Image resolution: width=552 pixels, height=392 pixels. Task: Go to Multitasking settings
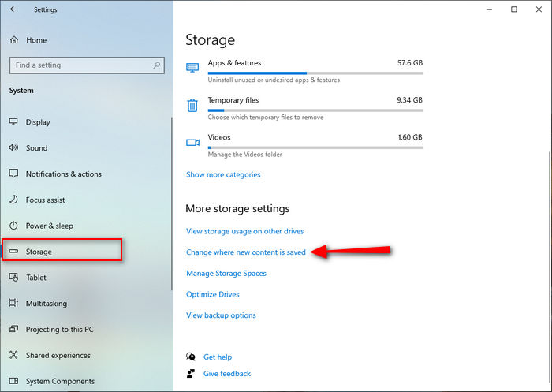86,303
